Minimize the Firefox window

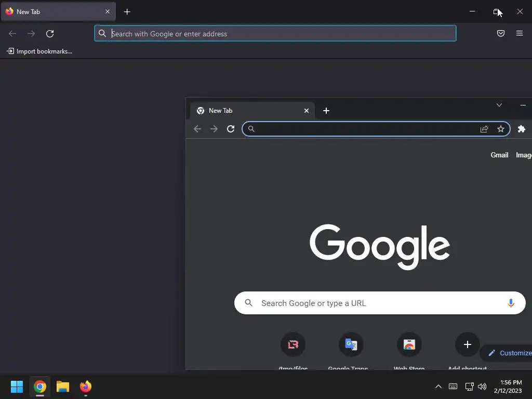click(472, 11)
